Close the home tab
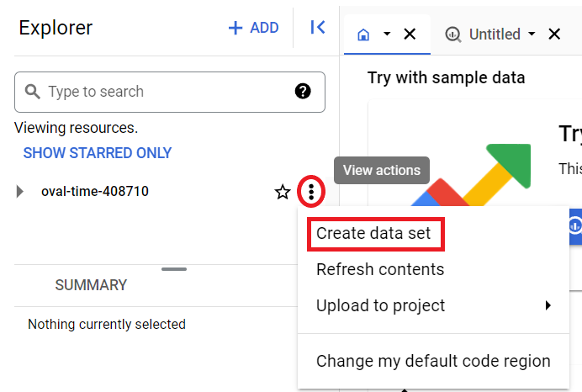The image size is (582, 392). pos(410,34)
